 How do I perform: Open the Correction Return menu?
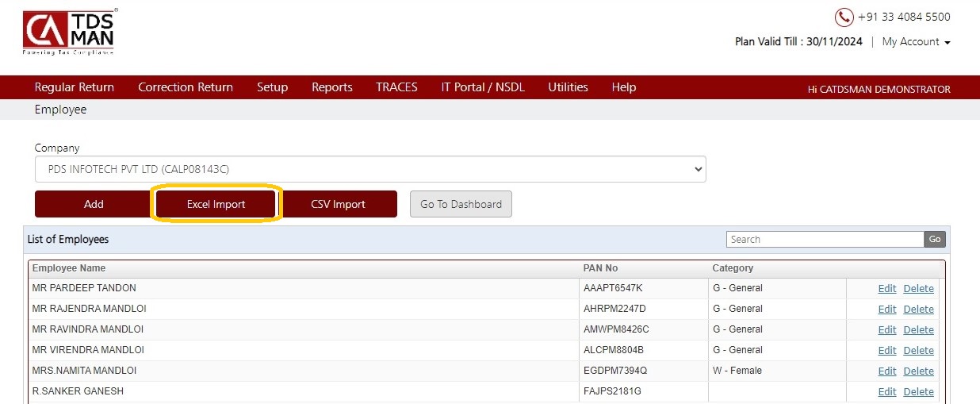pos(186,87)
